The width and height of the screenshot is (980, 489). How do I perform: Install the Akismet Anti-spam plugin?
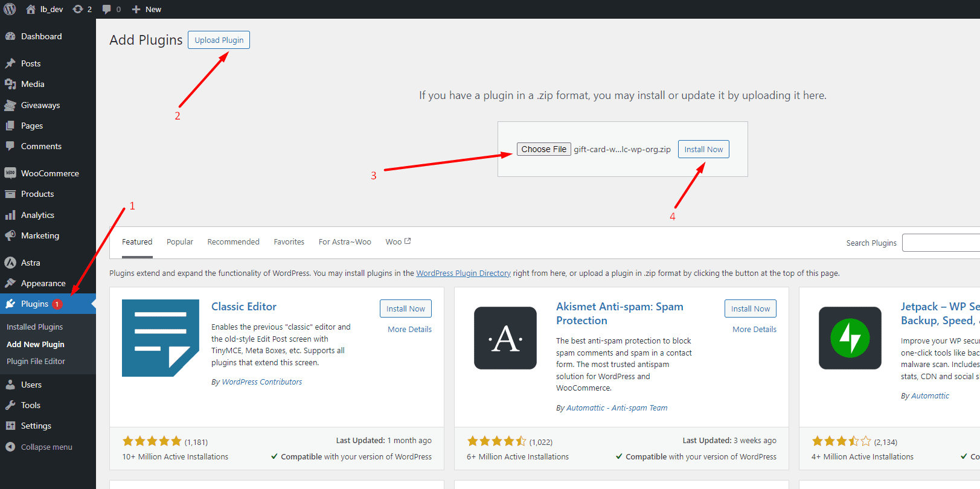[x=751, y=308]
